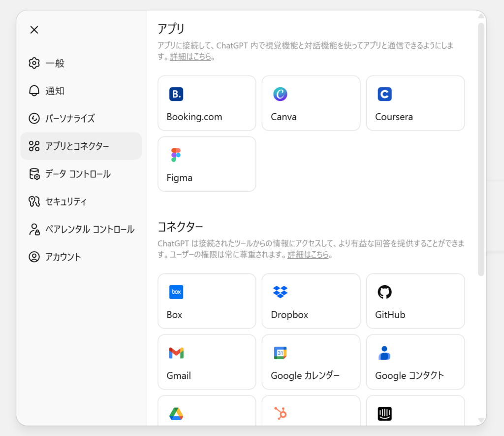Open the Google カレンダー connector icon

point(280,353)
